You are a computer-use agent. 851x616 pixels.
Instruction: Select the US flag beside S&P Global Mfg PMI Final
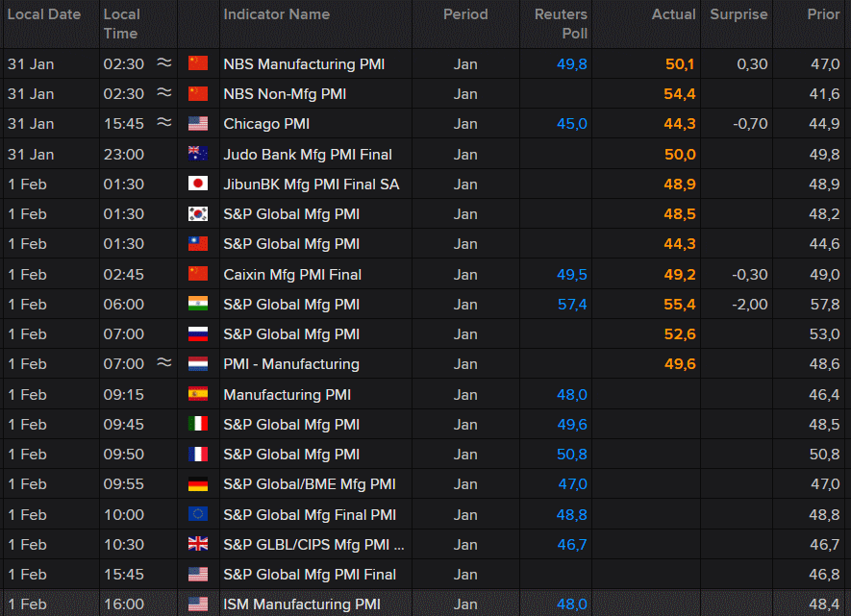tap(197, 574)
